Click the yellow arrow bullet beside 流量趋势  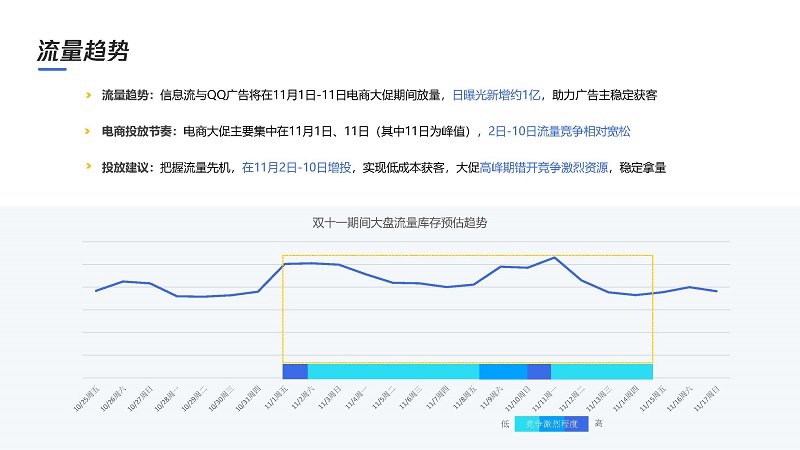point(88,95)
